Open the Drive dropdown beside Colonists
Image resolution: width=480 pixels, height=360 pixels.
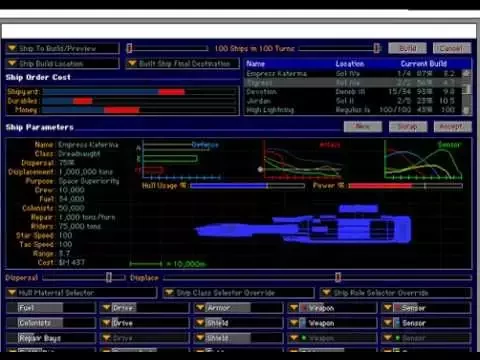point(144,323)
